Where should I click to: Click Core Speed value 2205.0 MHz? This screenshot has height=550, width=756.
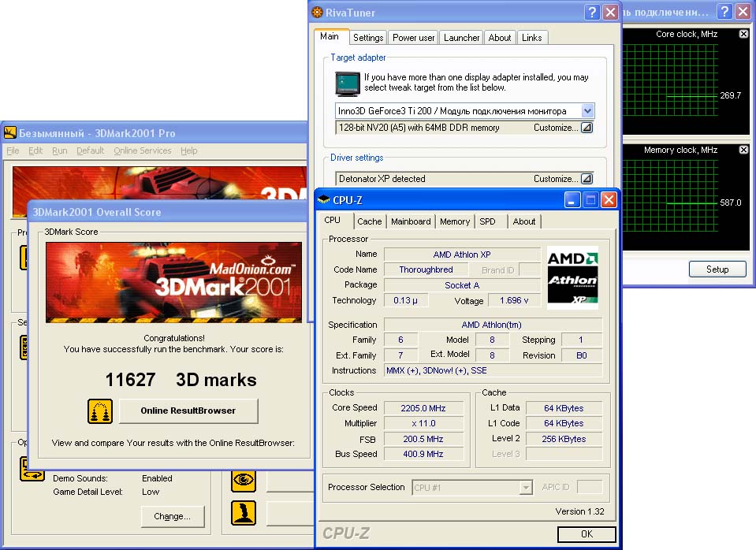click(x=423, y=408)
